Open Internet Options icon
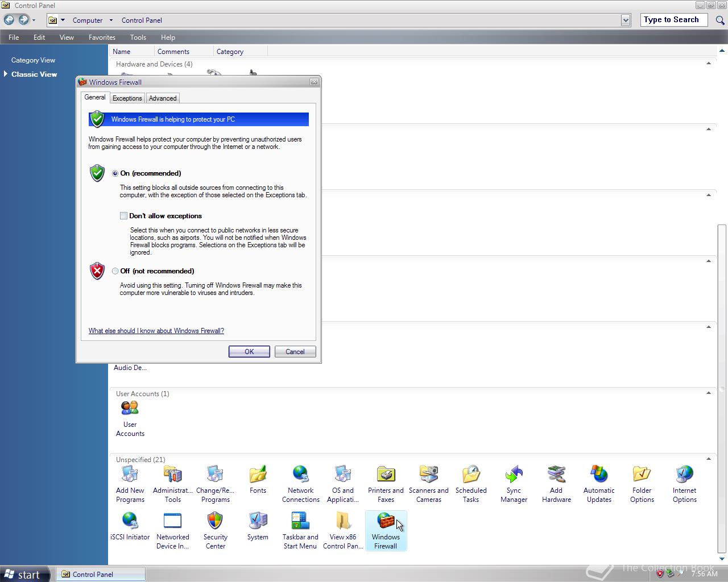The image size is (728, 582). [x=684, y=484]
